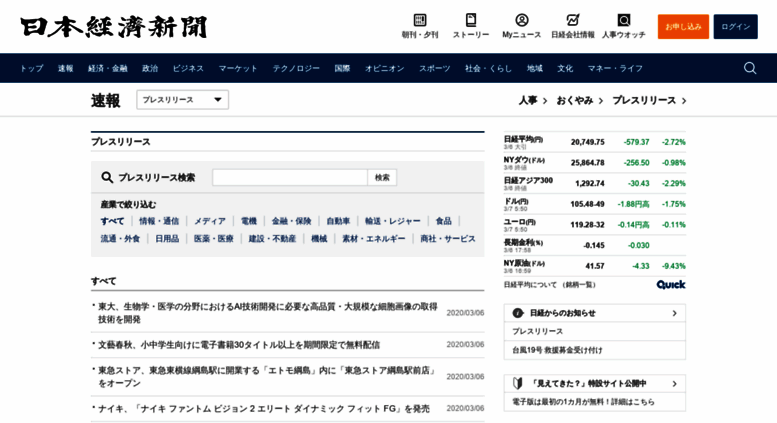Go to 速報 in navigation bar
Viewport: 777px width, 423px height.
coord(65,68)
